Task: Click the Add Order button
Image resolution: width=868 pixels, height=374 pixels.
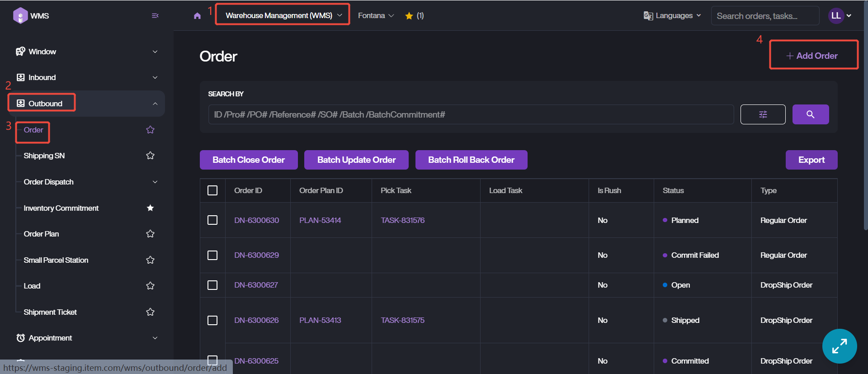Action: pyautogui.click(x=813, y=56)
